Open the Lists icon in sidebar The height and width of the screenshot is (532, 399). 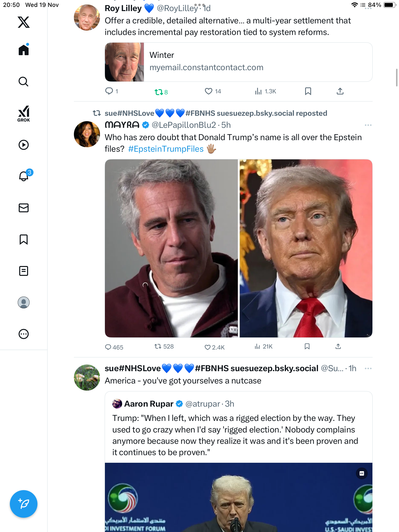[24, 271]
